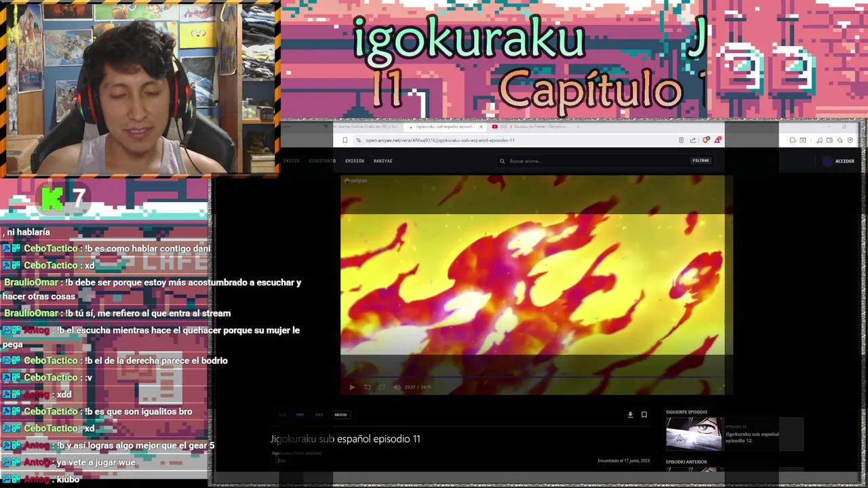Seek on the video progress bar

[532, 377]
